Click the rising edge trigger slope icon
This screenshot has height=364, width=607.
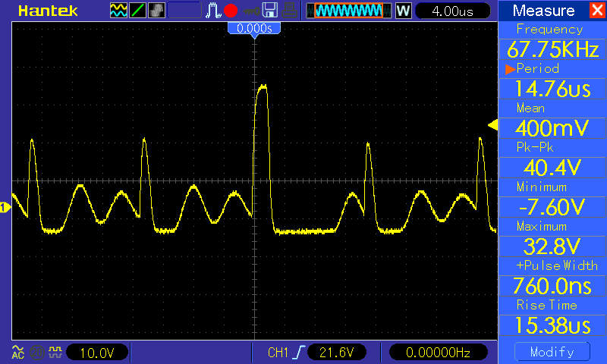tap(300, 353)
